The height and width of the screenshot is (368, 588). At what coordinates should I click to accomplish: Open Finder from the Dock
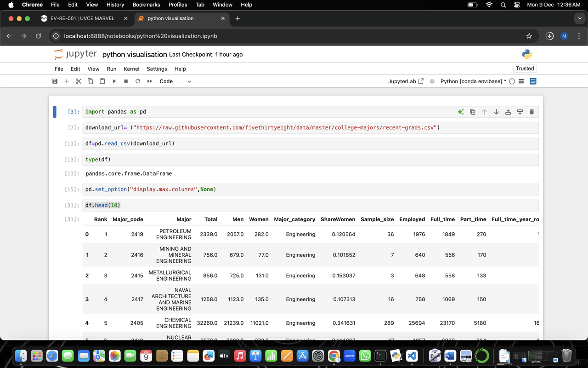21,356
